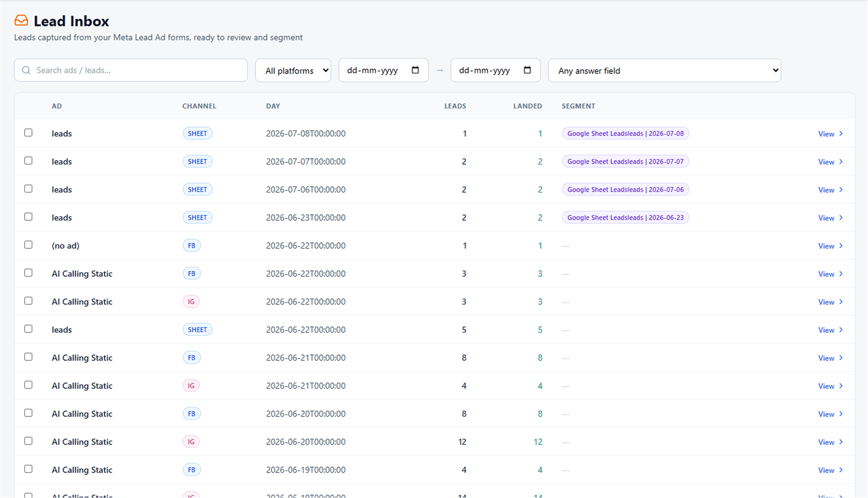Click the chevron arrow for the (no ad) row
Image resolution: width=868 pixels, height=498 pixels.
(x=841, y=246)
